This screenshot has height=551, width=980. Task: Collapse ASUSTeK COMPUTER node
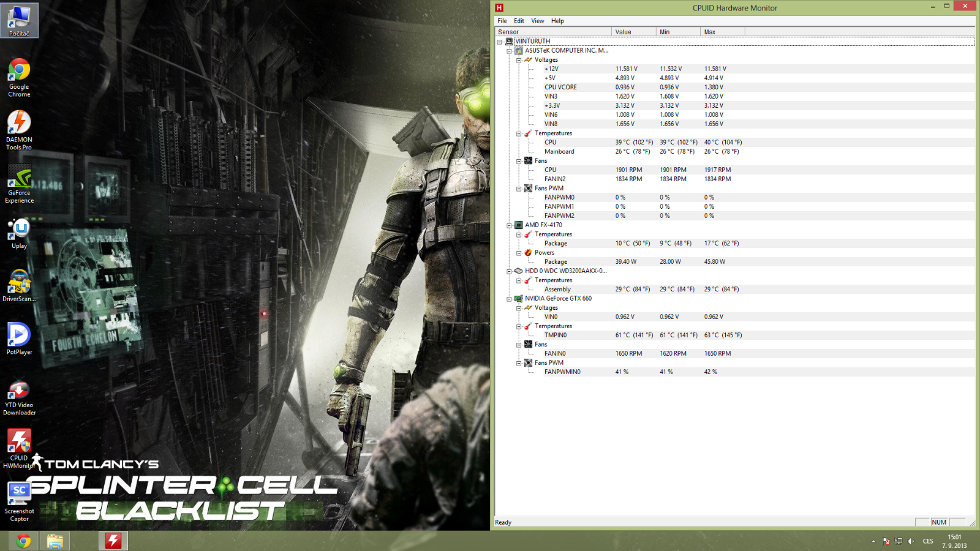(x=509, y=51)
